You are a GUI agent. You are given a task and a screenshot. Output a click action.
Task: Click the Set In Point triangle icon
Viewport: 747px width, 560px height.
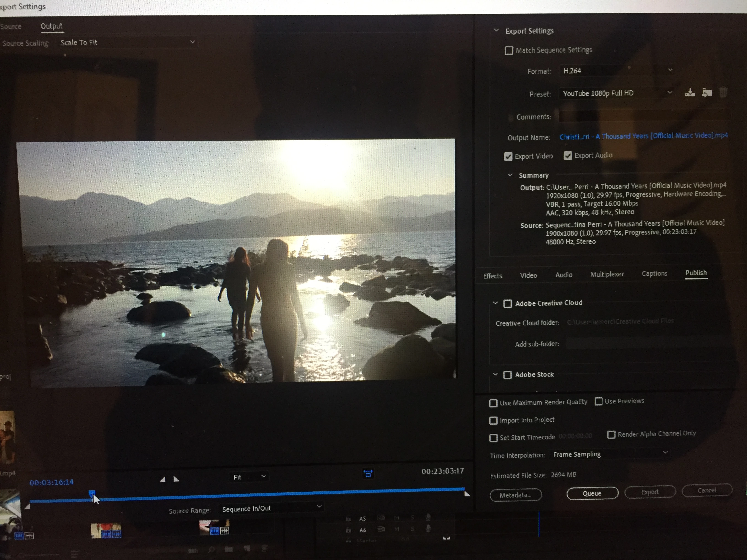coord(162,479)
